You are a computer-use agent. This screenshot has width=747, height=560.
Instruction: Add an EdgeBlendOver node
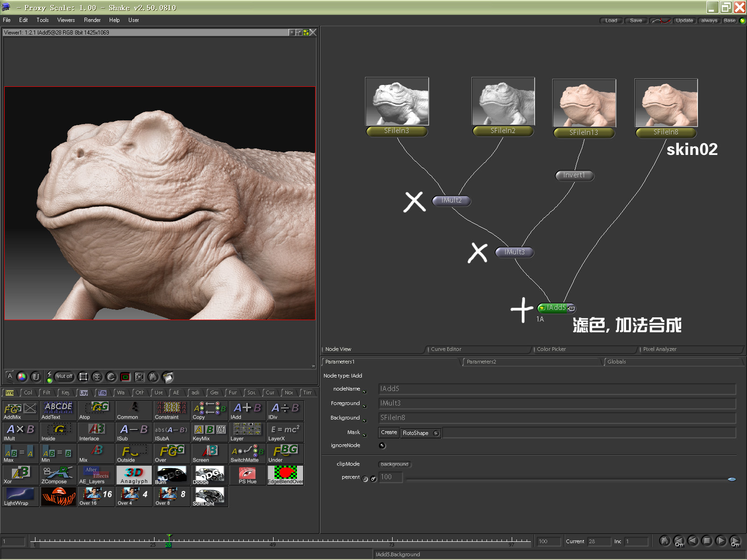pyautogui.click(x=285, y=475)
